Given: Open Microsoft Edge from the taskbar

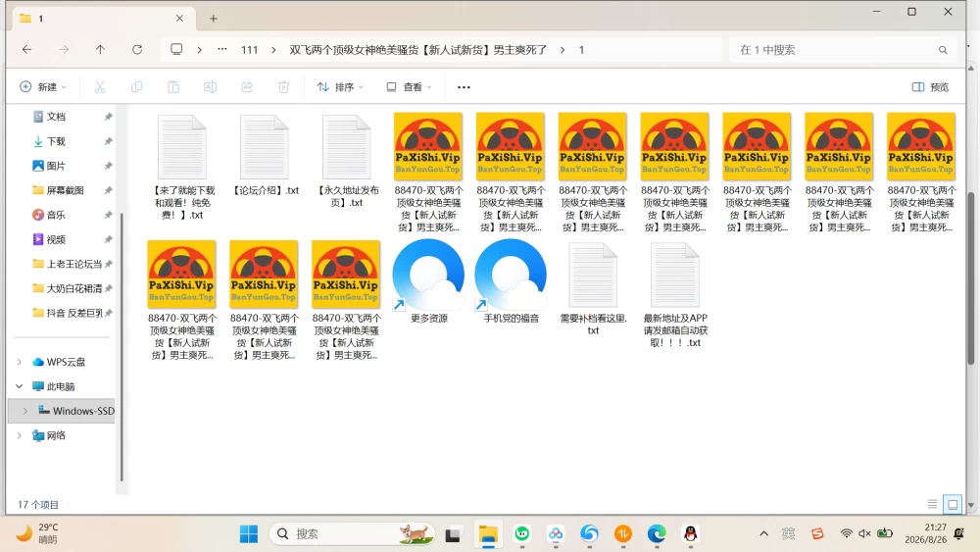Looking at the screenshot, I should 657,534.
